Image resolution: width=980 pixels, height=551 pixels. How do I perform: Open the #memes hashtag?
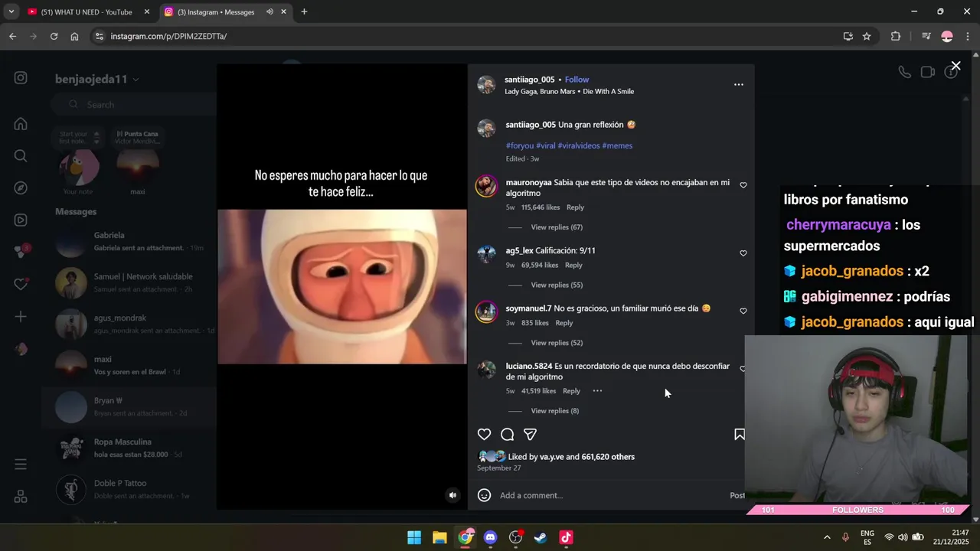click(617, 145)
